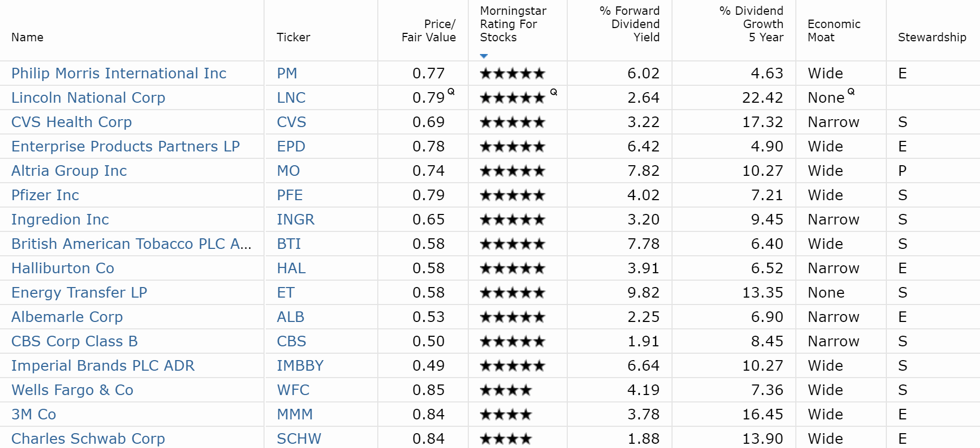The height and width of the screenshot is (448, 980).
Task: Click the four-star rating for Charles Schwab
Action: (x=504, y=438)
